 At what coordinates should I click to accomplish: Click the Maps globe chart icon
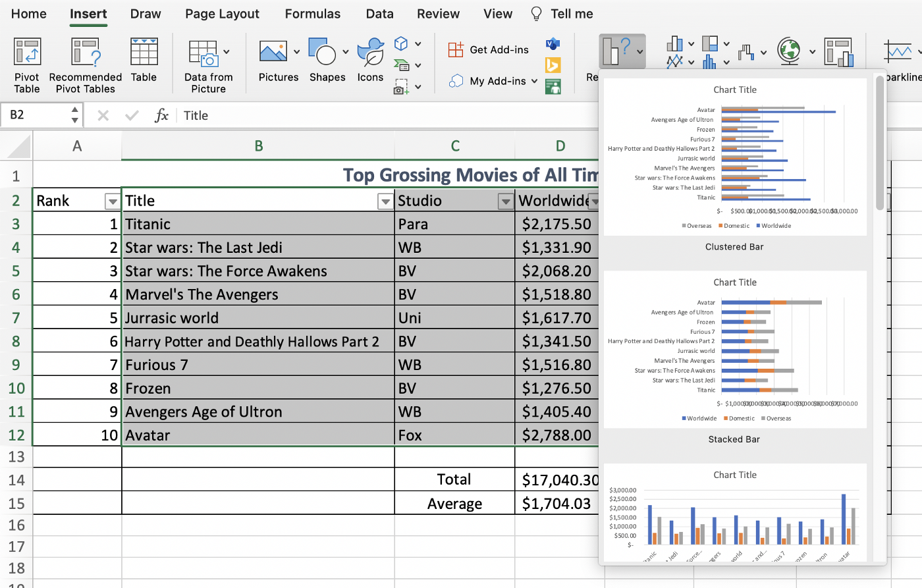coord(788,51)
